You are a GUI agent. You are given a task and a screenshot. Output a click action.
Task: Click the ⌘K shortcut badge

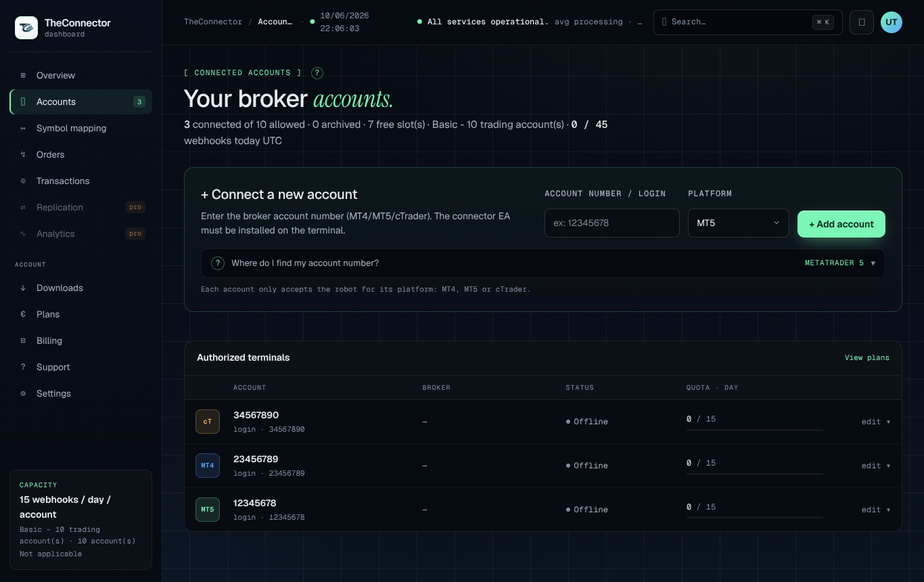click(x=823, y=22)
